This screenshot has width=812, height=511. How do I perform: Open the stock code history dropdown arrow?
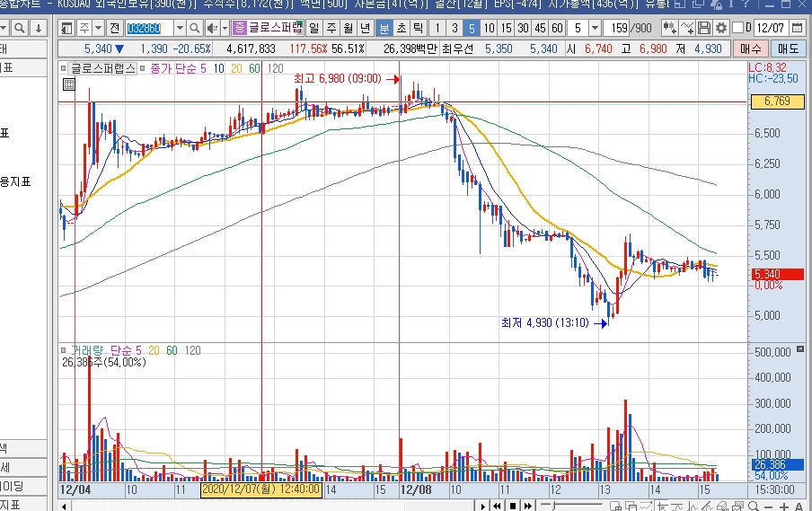(180, 28)
